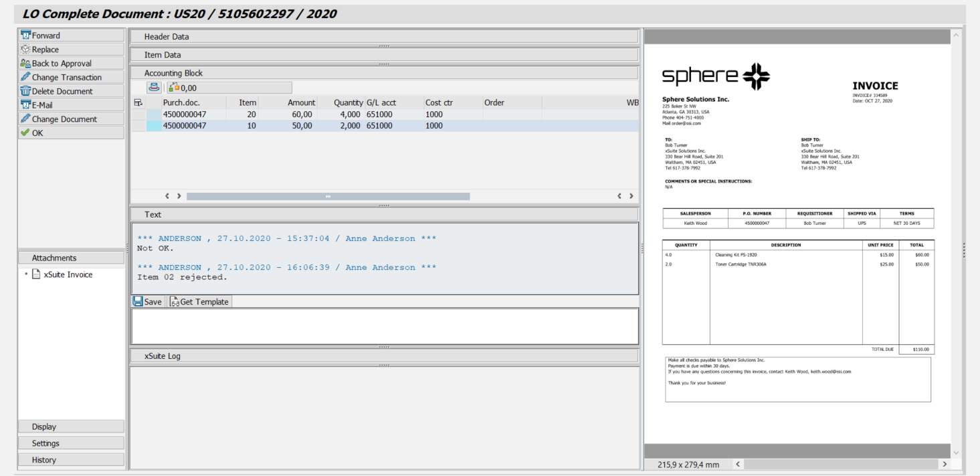
Task: Click the Delete Document trash icon
Action: pos(27,90)
